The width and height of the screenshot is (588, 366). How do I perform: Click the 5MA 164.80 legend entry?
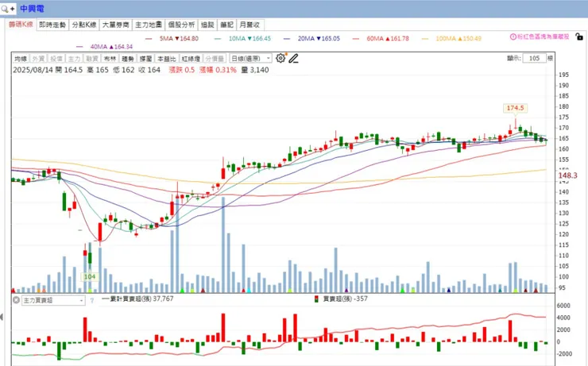(x=172, y=39)
